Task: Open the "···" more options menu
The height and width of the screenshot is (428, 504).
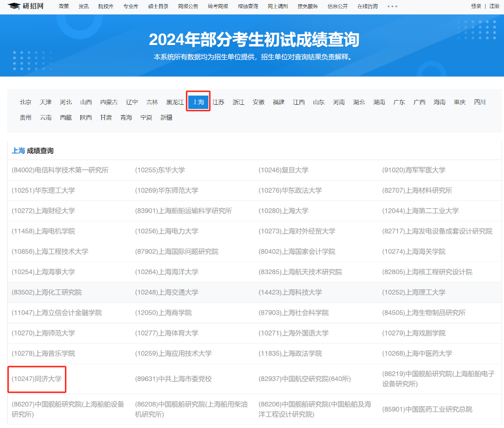Action: pos(393,7)
